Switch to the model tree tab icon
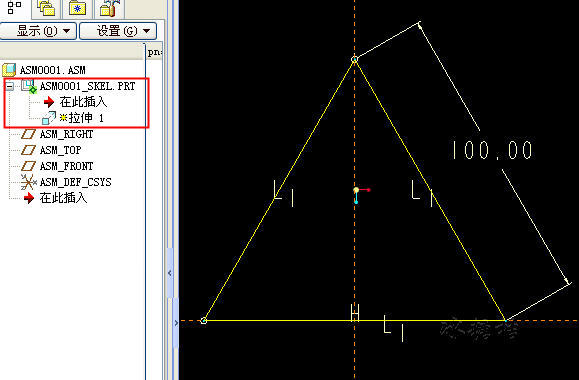 point(14,8)
